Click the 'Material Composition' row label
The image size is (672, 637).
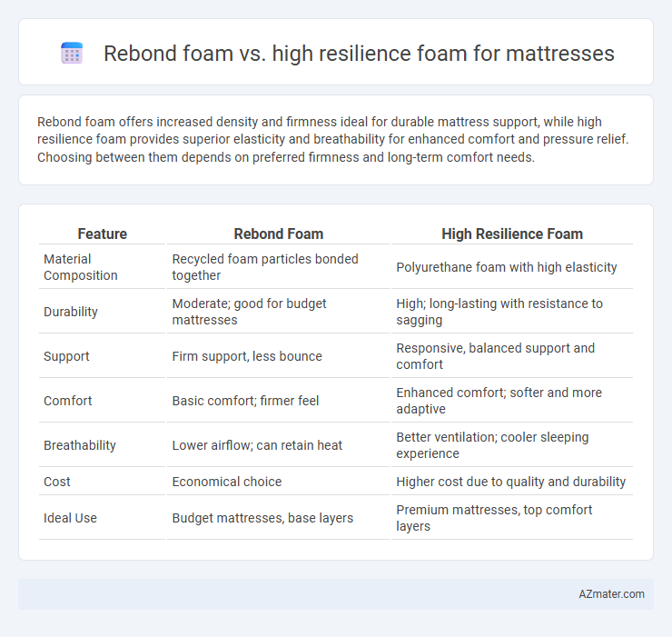pos(80,267)
